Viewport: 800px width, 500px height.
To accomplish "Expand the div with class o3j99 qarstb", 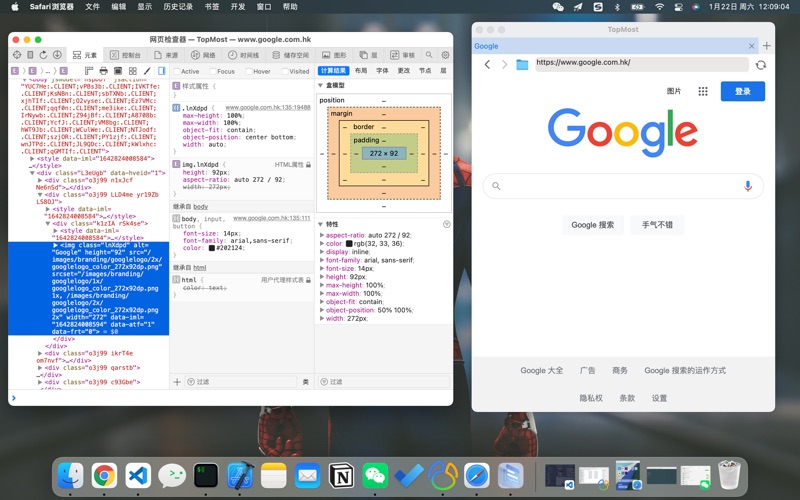I will tap(41, 368).
